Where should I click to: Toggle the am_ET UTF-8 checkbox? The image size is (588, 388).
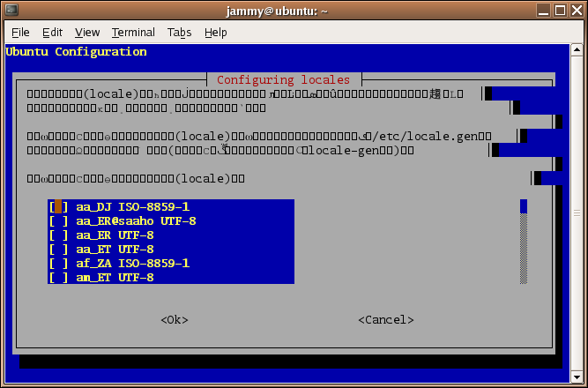tap(58, 278)
